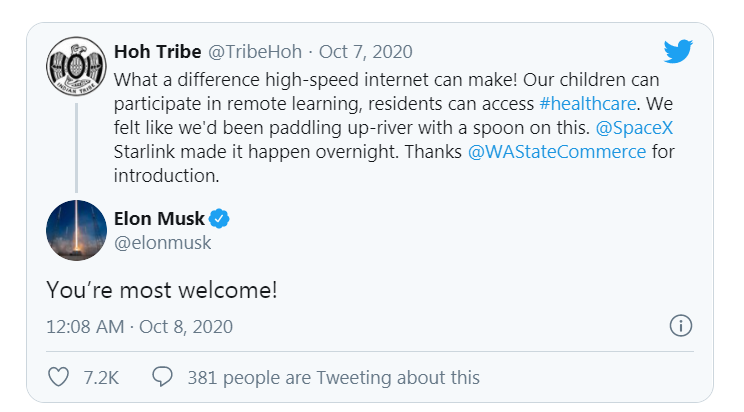Open the Oct 7, 2020 tweet date

pos(365,52)
